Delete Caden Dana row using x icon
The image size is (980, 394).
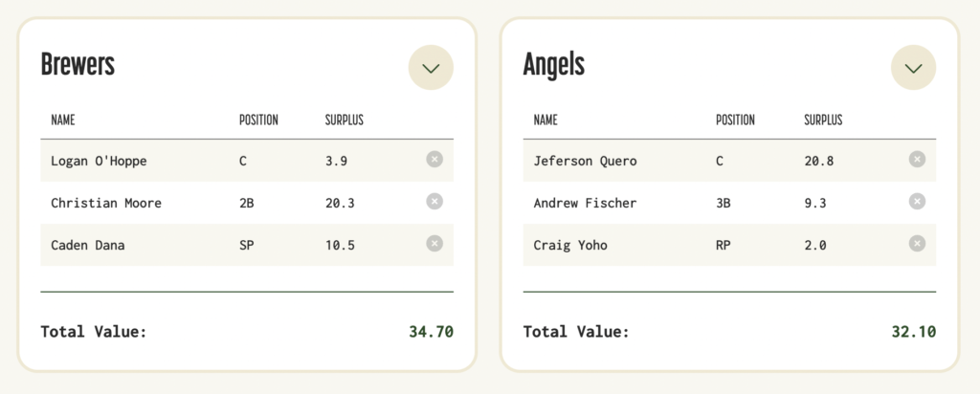pyautogui.click(x=434, y=244)
